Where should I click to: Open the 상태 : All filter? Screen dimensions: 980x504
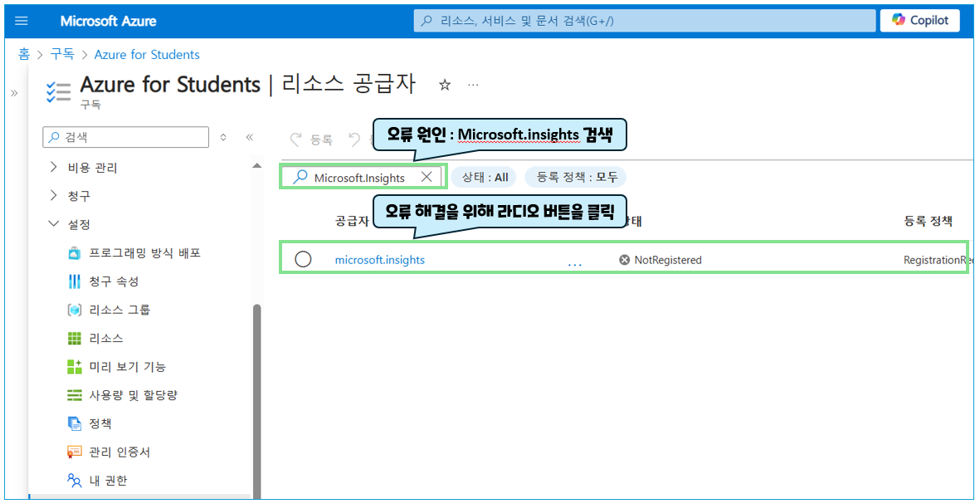point(485,177)
